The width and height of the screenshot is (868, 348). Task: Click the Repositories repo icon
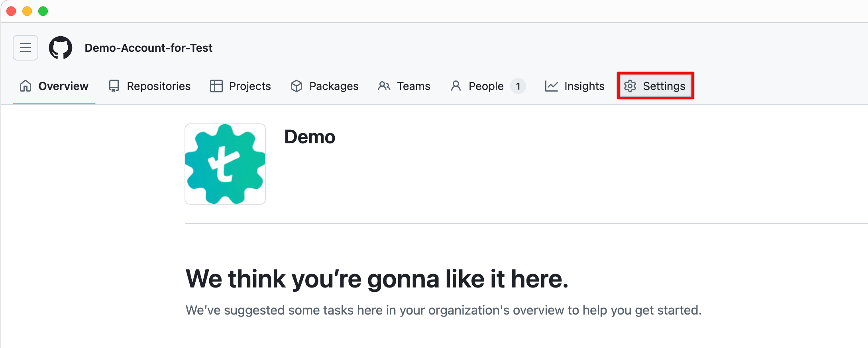(x=114, y=86)
